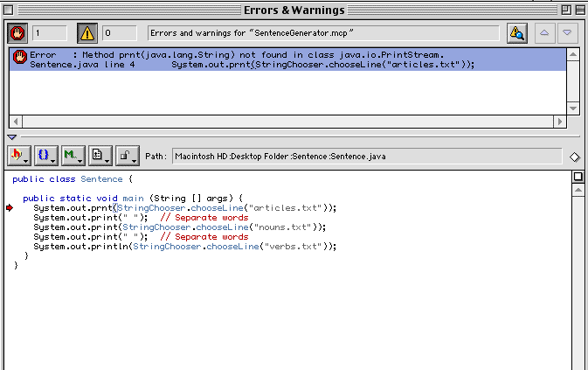Click down arrow of message list scrollbar
The width and height of the screenshot is (588, 370).
[573, 108]
